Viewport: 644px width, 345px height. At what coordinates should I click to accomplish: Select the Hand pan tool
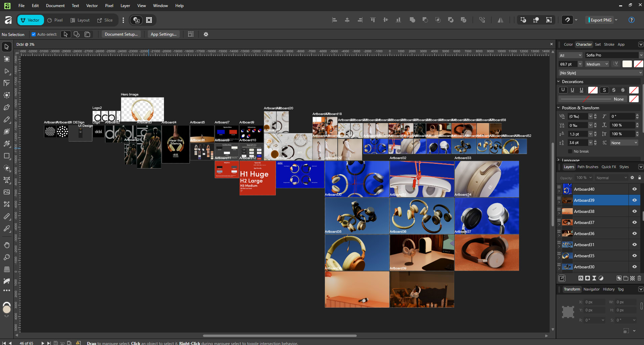[x=6, y=245]
